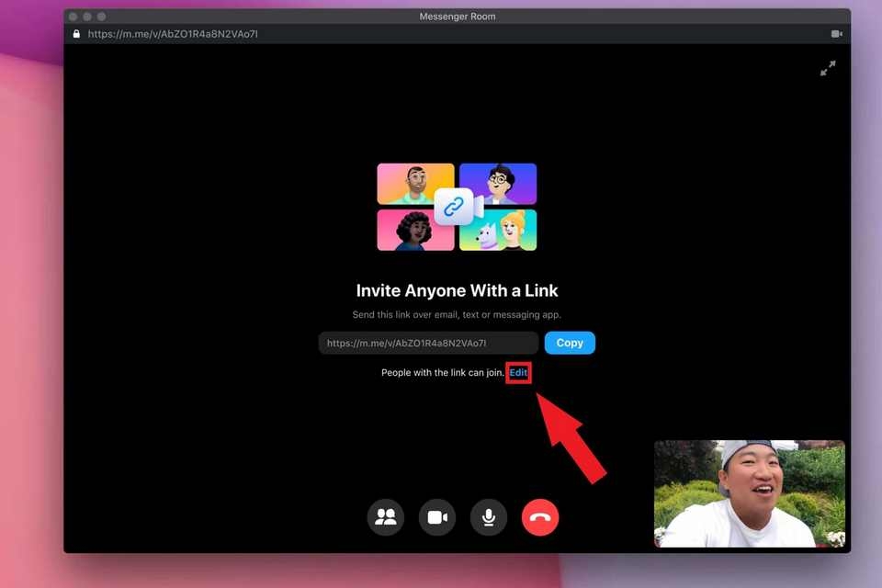
Task: Click the chain link icon in illustration
Action: point(453,207)
